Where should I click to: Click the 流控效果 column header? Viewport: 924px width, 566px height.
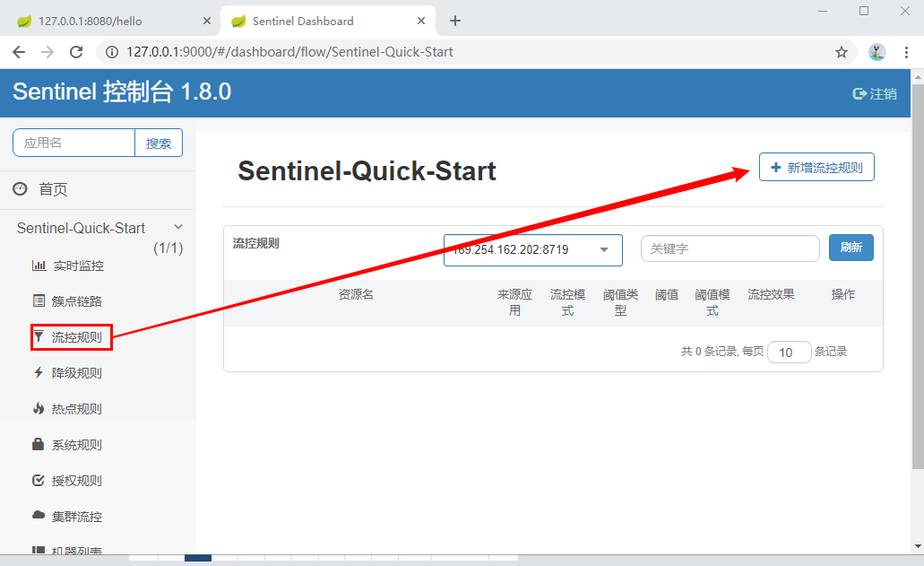click(771, 294)
